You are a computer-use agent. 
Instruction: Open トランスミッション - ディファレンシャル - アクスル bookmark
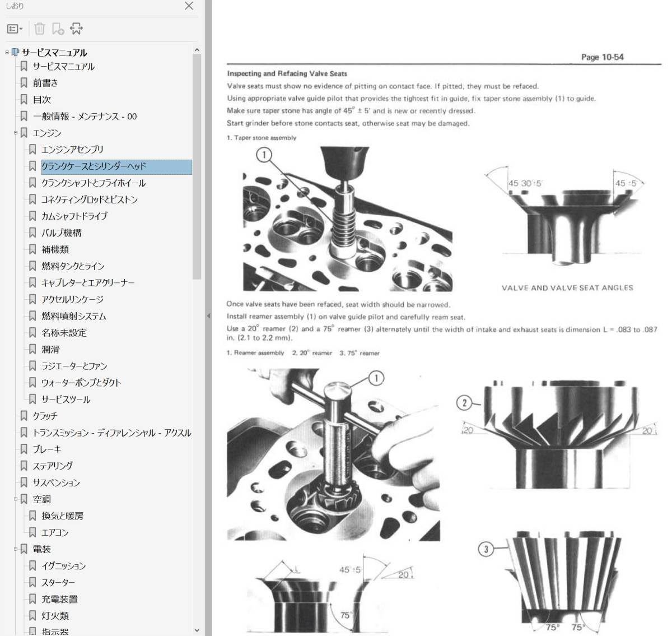pyautogui.click(x=112, y=433)
